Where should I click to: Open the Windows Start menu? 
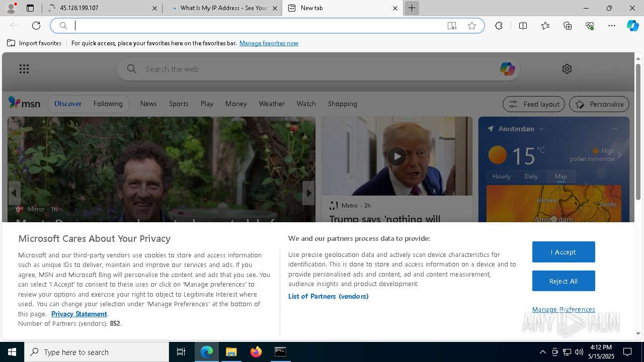pyautogui.click(x=12, y=352)
